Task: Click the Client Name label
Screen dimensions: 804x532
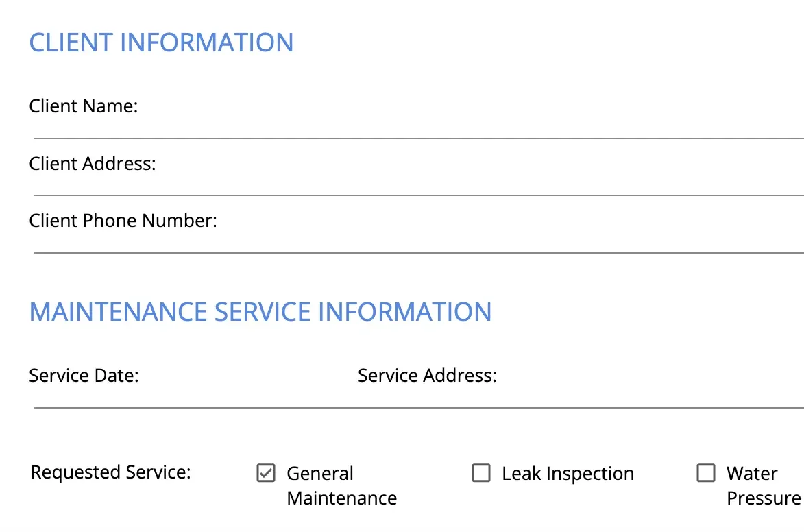Action: pos(84,107)
